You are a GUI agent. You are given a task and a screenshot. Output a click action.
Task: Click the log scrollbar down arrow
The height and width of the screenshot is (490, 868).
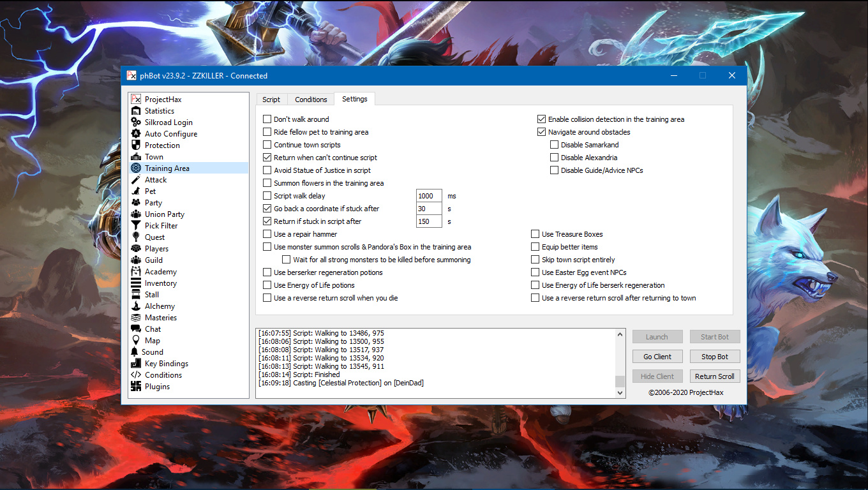pos(620,394)
